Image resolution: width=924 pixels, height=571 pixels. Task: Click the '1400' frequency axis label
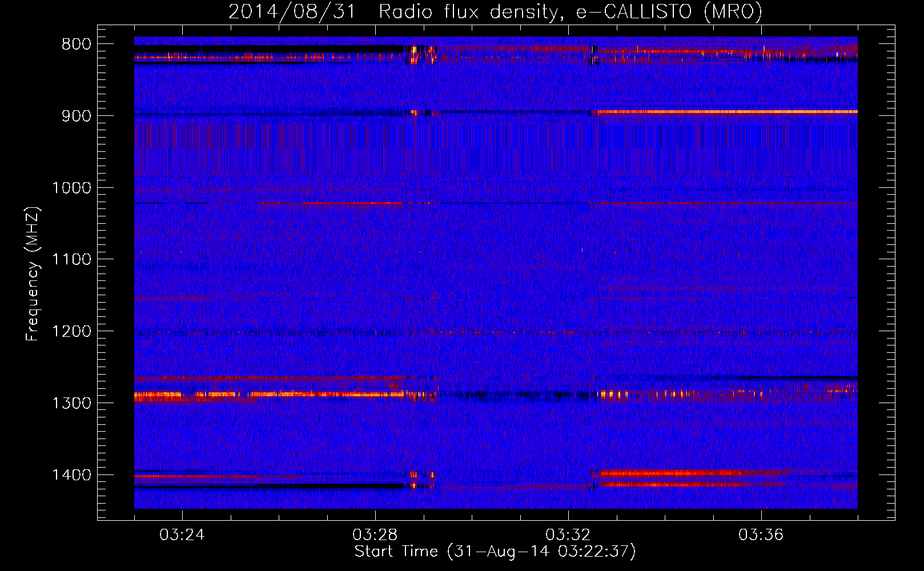click(71, 475)
